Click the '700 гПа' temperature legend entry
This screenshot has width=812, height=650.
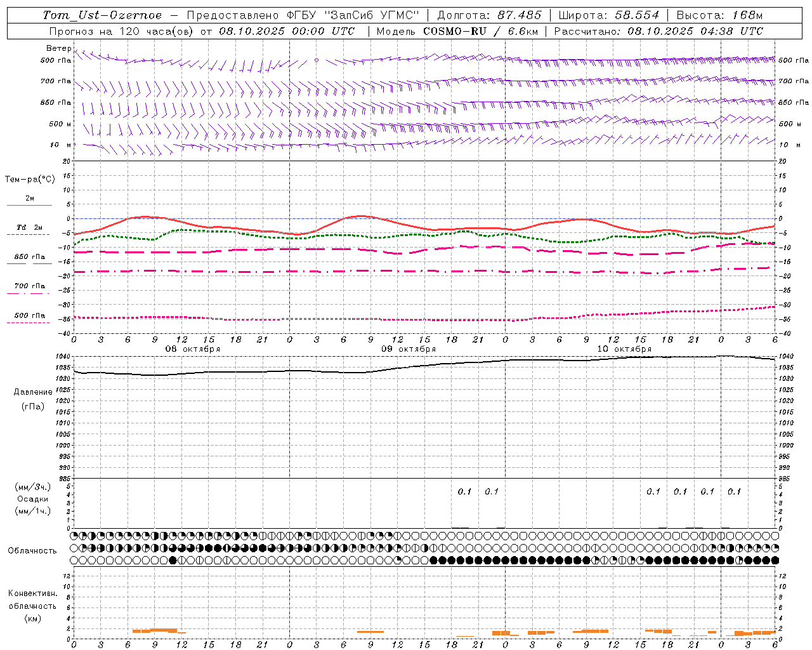[30, 286]
